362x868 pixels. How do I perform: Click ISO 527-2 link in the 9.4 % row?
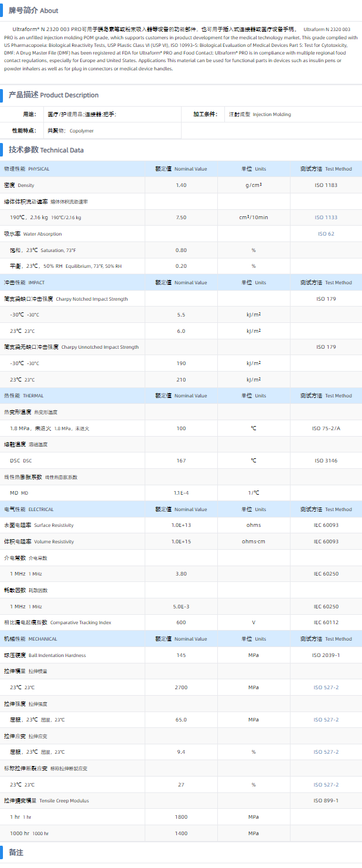(326, 752)
